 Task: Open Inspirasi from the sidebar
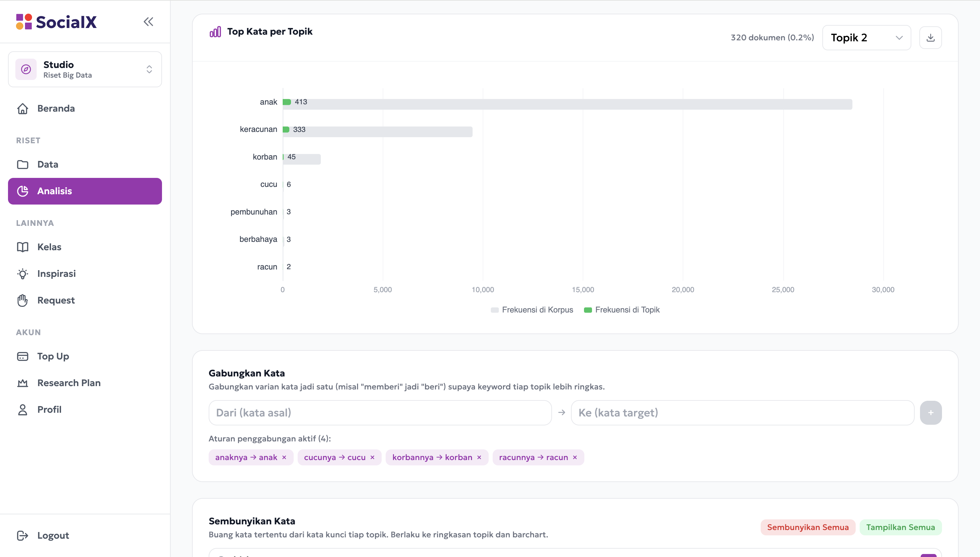click(x=85, y=274)
